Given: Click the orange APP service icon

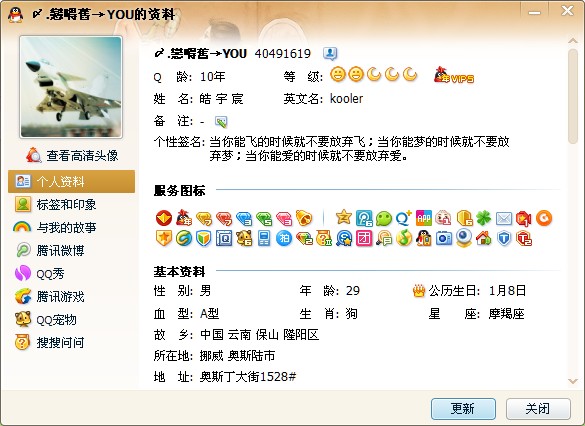Looking at the screenshot, I should (424, 218).
